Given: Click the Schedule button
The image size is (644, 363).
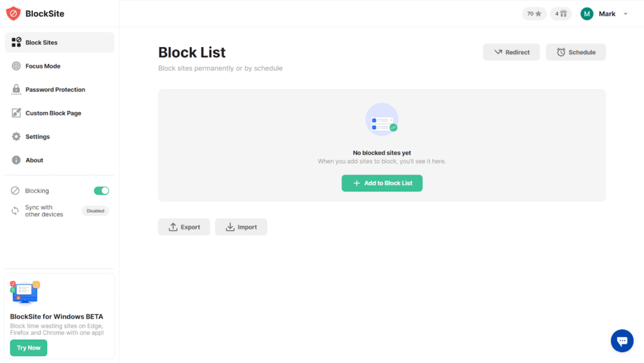Looking at the screenshot, I should tap(575, 52).
